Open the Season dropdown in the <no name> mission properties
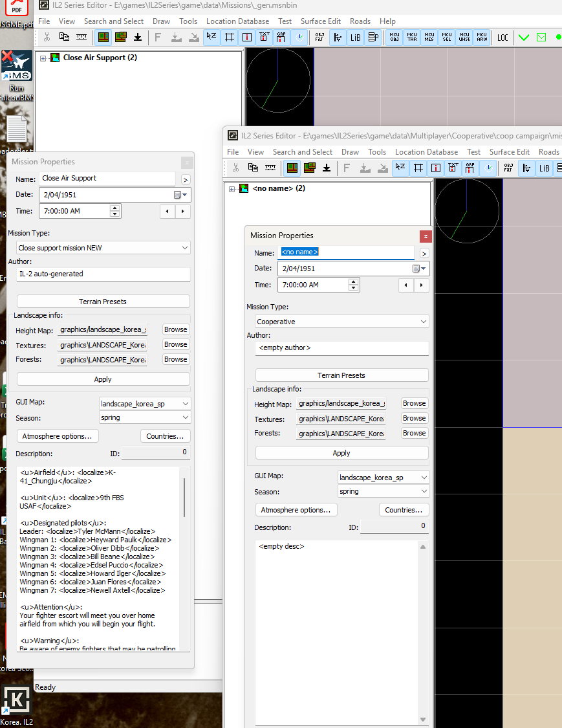562x728 pixels. click(x=384, y=491)
